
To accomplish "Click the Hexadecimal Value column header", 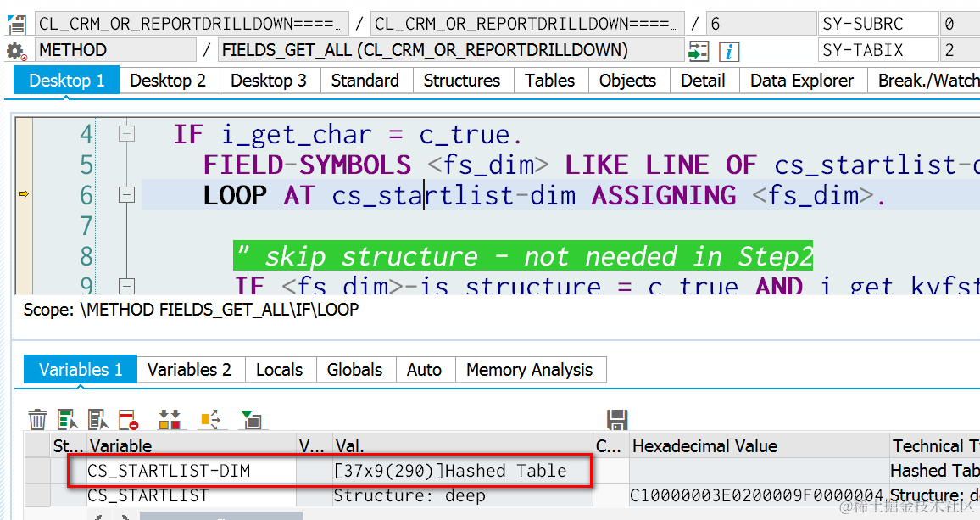I will tap(759, 445).
